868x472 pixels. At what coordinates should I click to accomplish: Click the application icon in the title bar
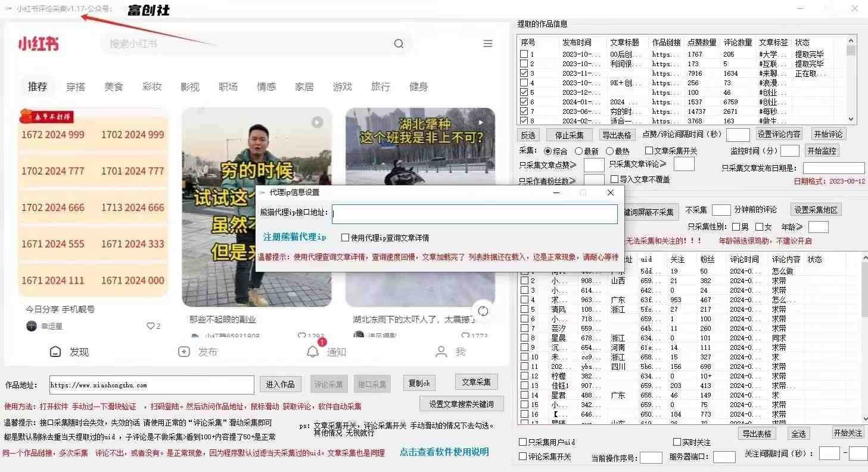(8, 8)
